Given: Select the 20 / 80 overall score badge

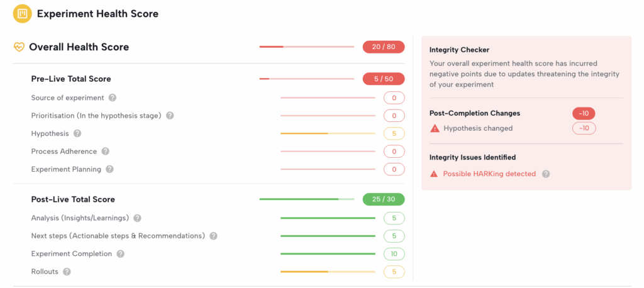Looking at the screenshot, I should click(384, 47).
